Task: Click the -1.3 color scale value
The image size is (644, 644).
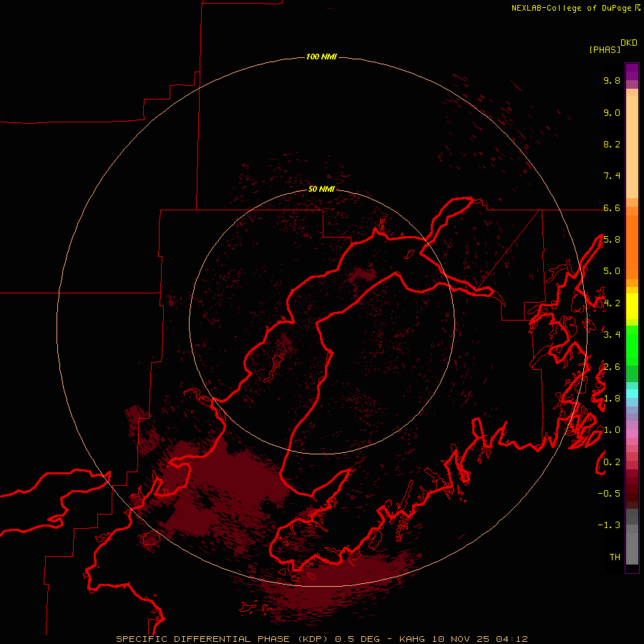Action: pos(609,525)
